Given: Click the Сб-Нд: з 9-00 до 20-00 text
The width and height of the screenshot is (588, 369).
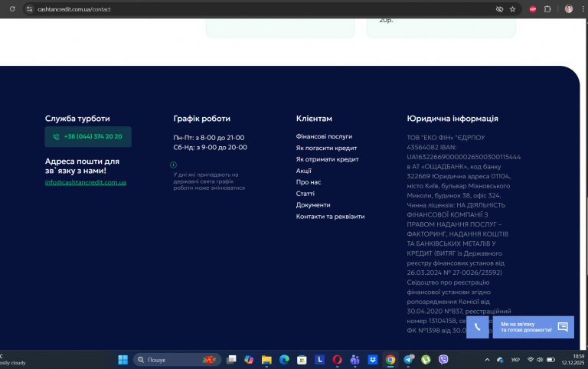Looking at the screenshot, I should click(210, 148).
